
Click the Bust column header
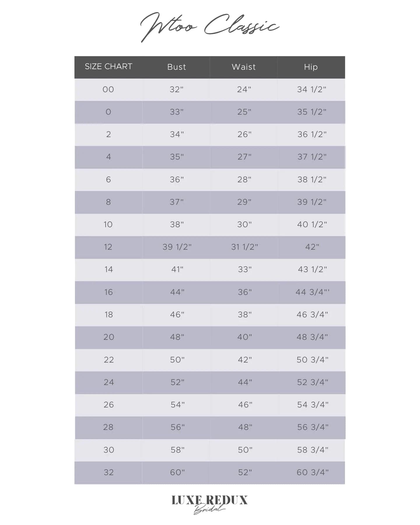(x=176, y=67)
